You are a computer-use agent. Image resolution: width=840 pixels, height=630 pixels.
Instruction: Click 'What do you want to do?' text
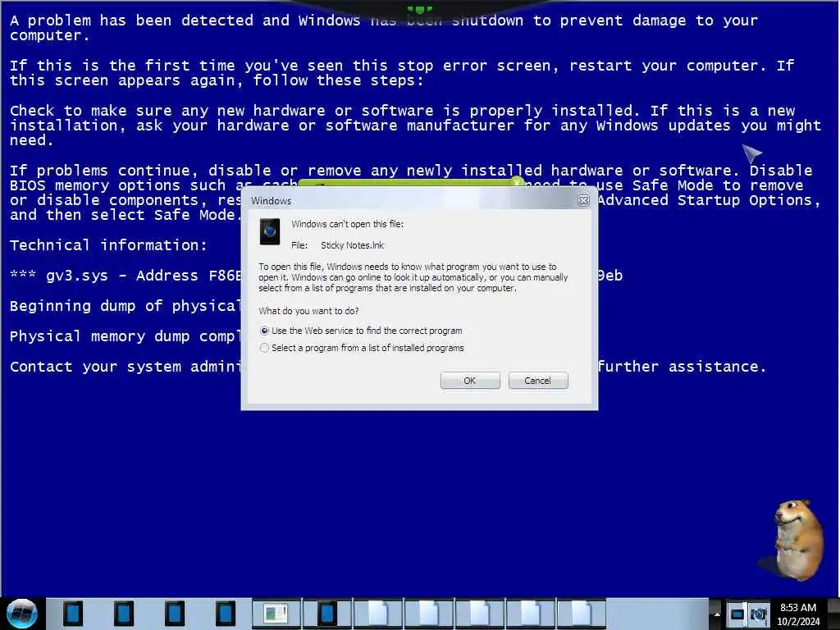(x=308, y=311)
